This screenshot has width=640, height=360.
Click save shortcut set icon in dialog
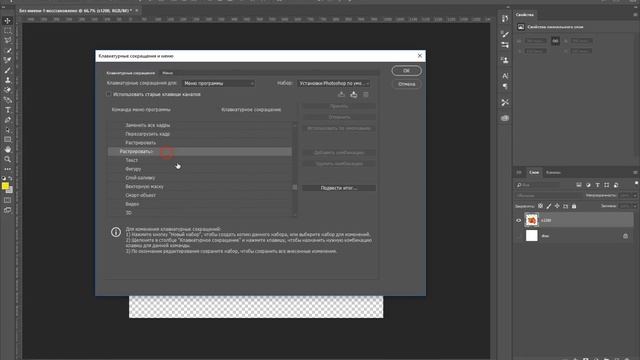(341, 95)
